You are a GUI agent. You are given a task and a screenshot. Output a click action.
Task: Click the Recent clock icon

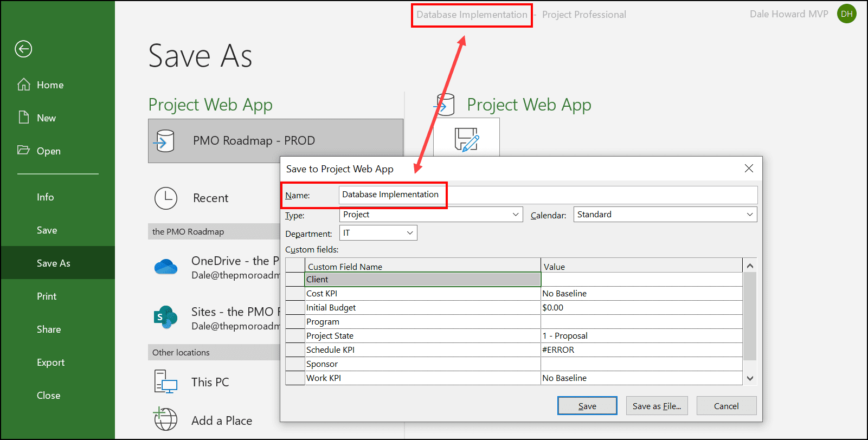coord(166,198)
